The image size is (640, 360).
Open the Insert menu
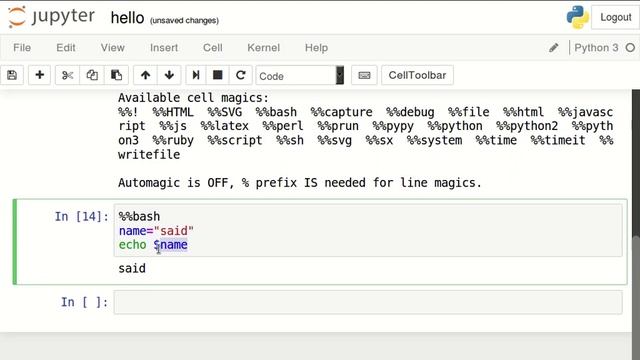click(164, 48)
